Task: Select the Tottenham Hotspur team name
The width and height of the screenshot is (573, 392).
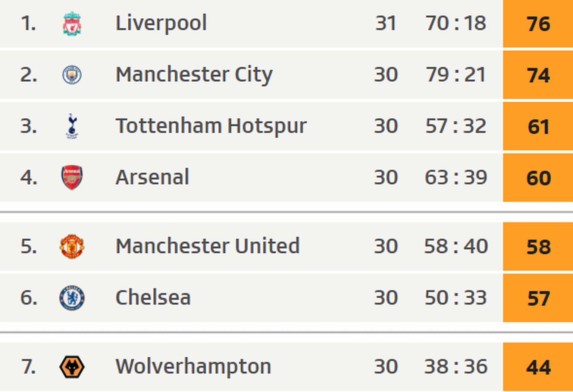Action: [211, 126]
